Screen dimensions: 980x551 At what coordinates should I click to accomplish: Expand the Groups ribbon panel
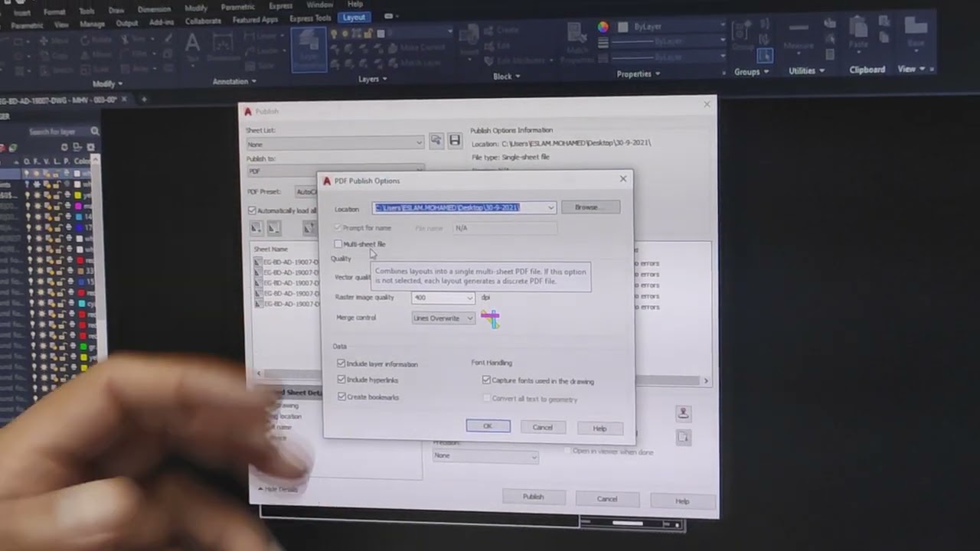(x=751, y=72)
